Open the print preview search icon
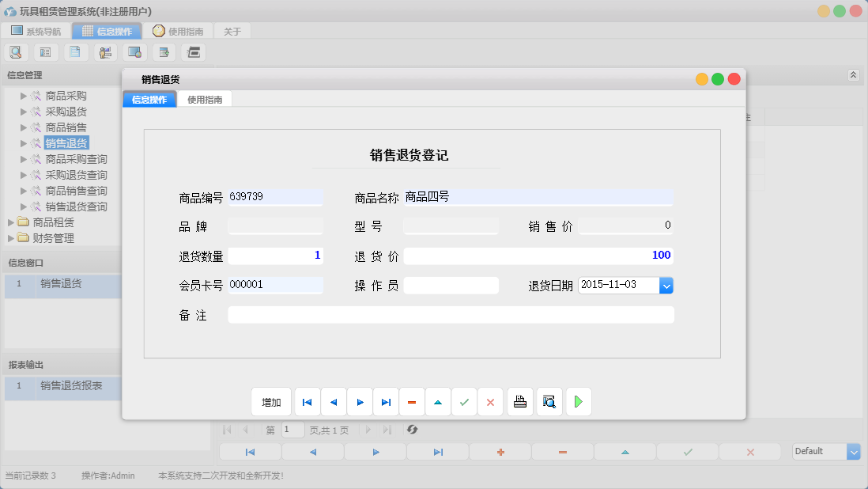This screenshot has width=868, height=489. [x=549, y=401]
